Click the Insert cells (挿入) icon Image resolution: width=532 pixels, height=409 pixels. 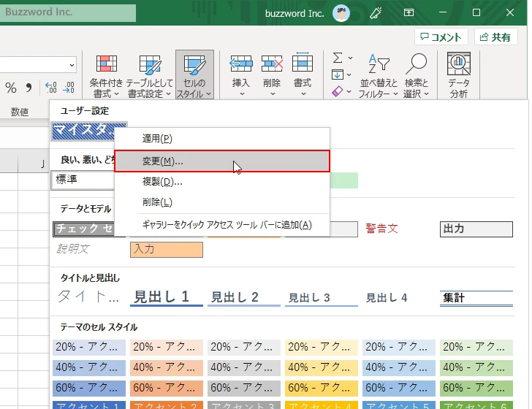click(241, 64)
